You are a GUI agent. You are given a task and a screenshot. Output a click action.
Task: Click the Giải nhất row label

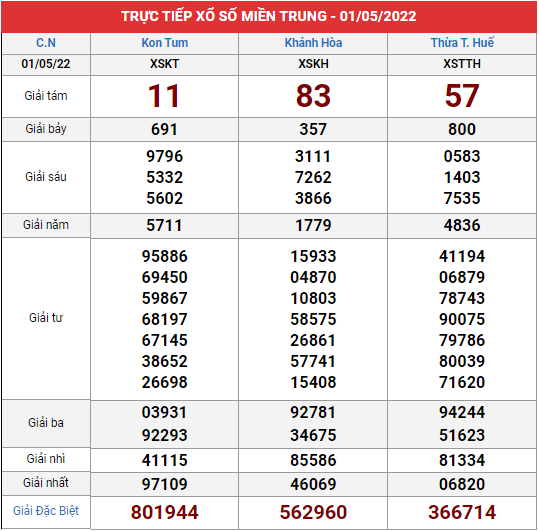46,483
